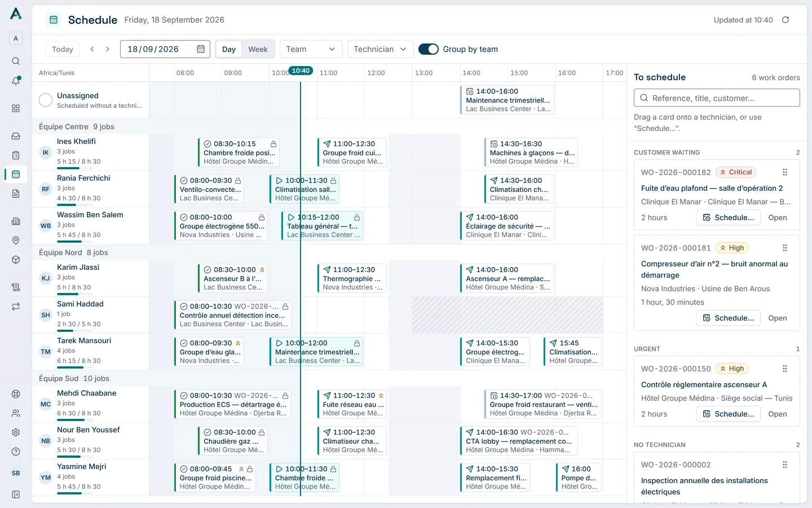Screen dimensions: 812x508
Task: Click the SB user avatar in sidebar
Action: click(x=16, y=473)
